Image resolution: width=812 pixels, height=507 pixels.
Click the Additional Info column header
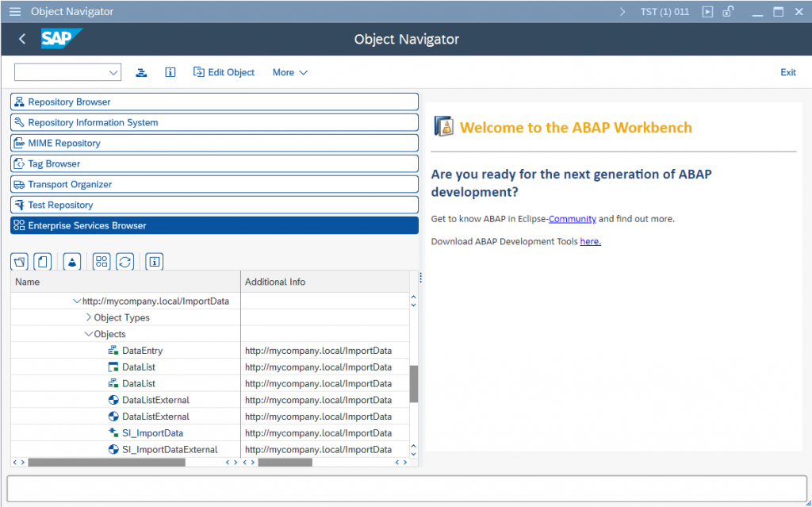coord(325,282)
